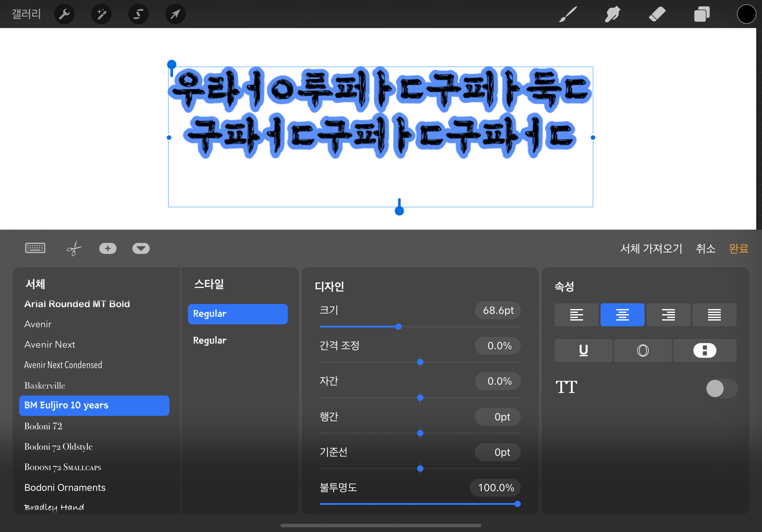Choose Avenir Next font from list
The image size is (762, 532).
(50, 344)
